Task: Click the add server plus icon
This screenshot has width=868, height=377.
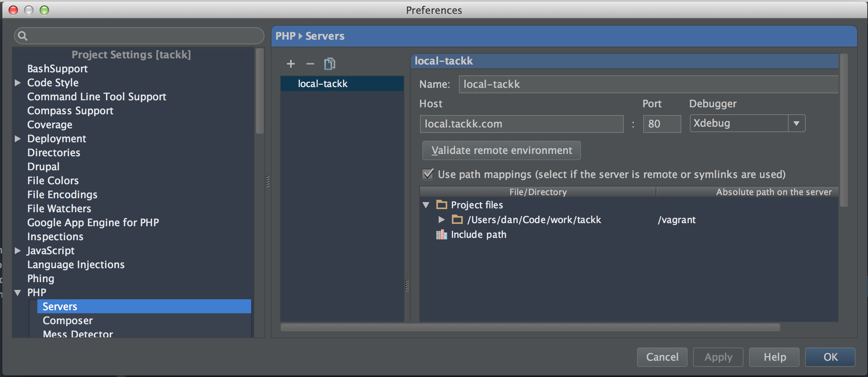Action: click(x=290, y=64)
